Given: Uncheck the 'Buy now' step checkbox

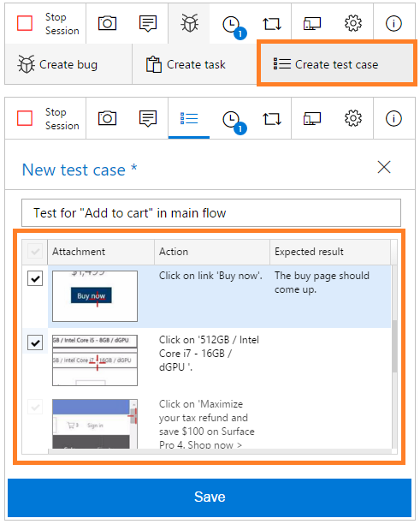Looking at the screenshot, I should tap(35, 278).
